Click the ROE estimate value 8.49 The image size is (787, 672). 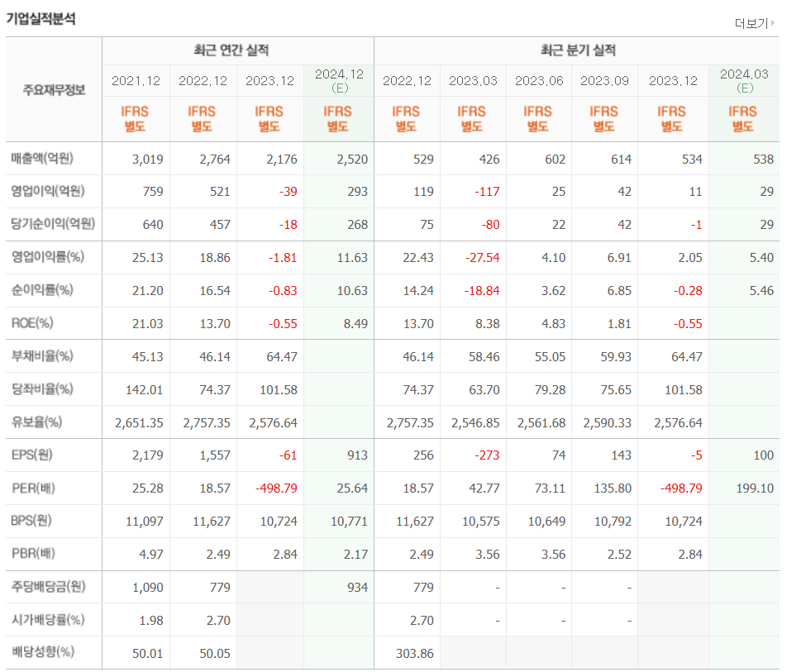pyautogui.click(x=355, y=324)
